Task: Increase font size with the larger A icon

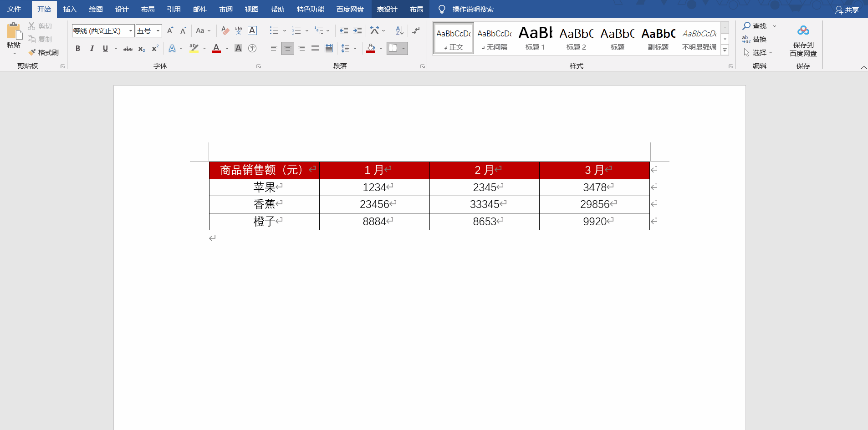Action: pyautogui.click(x=170, y=30)
